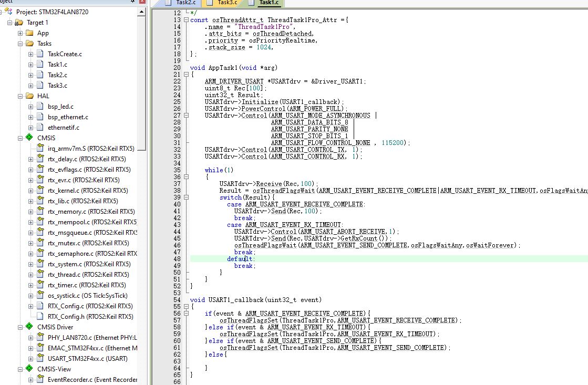Collapse the CMSIS Driver component group
Image resolution: width=588 pixels, height=385 pixels.
coord(20,327)
